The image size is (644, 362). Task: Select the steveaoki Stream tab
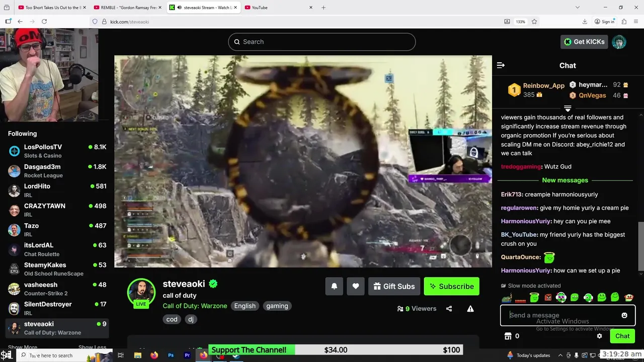tap(203, 8)
